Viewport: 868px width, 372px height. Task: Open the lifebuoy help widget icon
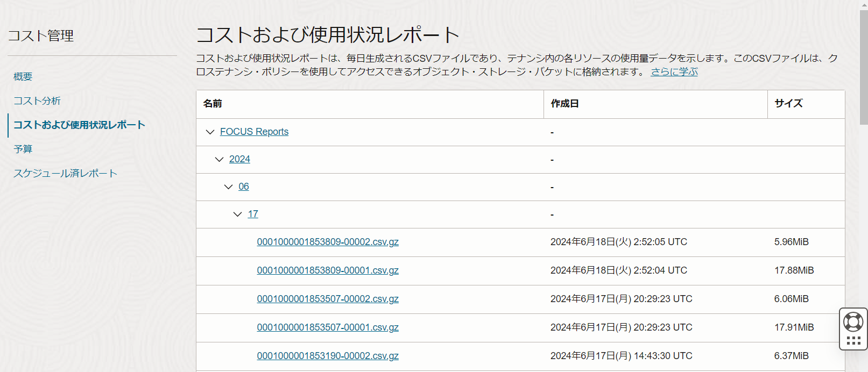coord(853,322)
